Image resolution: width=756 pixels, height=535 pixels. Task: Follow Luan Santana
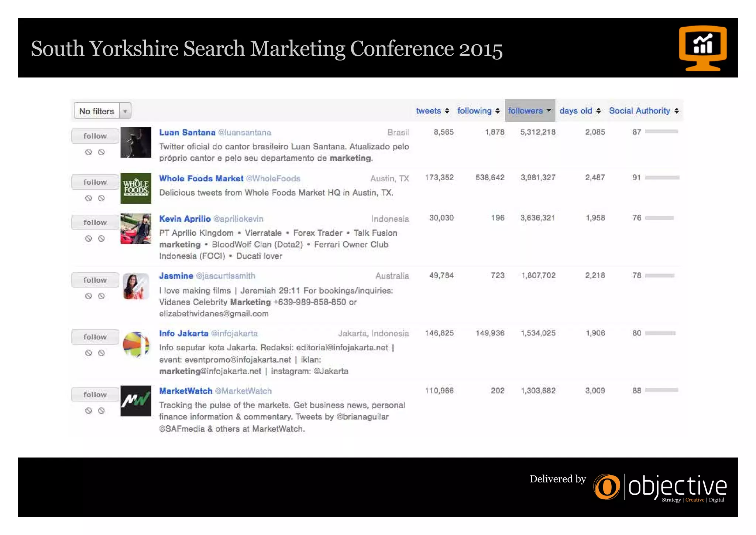tap(95, 136)
